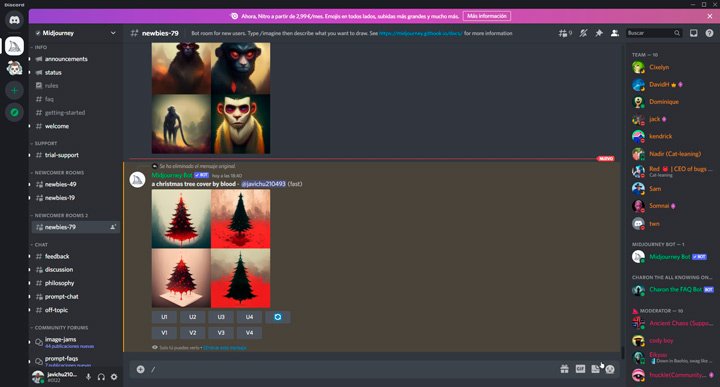Open the gift icon in message bar
Viewport: 720px width, 387px height.
(x=564, y=369)
